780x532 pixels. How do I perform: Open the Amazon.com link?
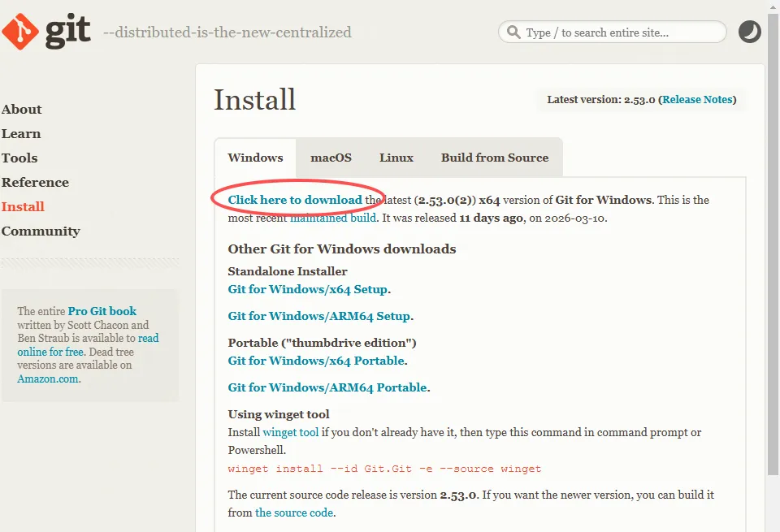[48, 378]
